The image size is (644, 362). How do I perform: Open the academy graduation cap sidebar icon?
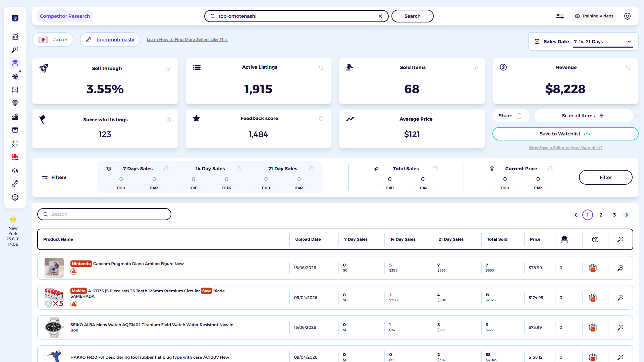click(x=15, y=171)
